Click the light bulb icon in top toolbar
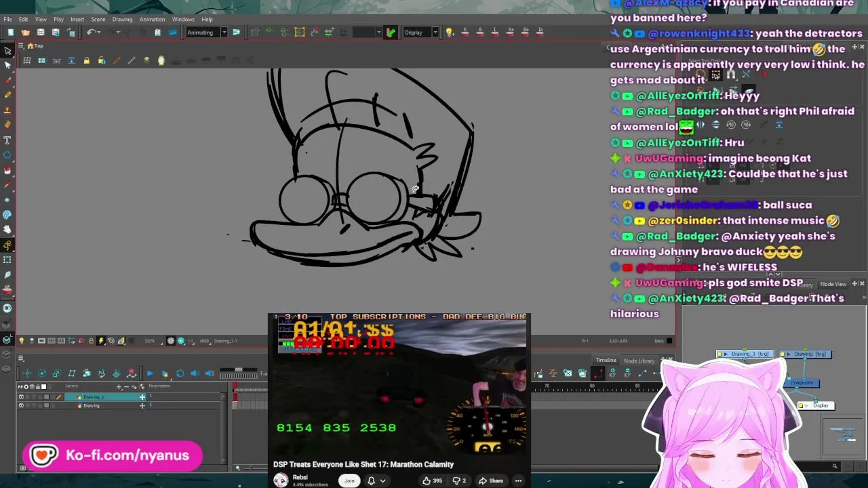 point(449,33)
